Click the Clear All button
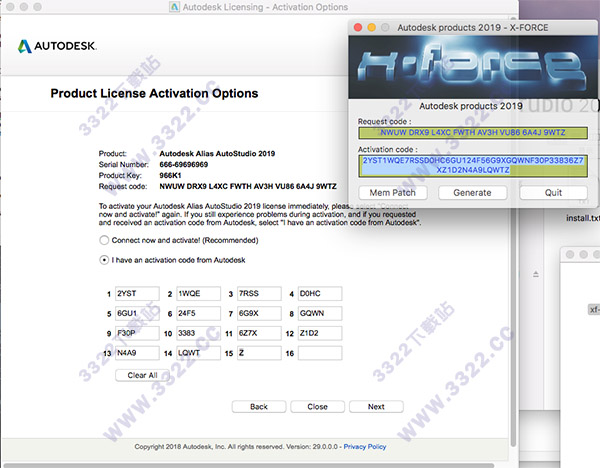The height and width of the screenshot is (468, 600). tap(142, 375)
